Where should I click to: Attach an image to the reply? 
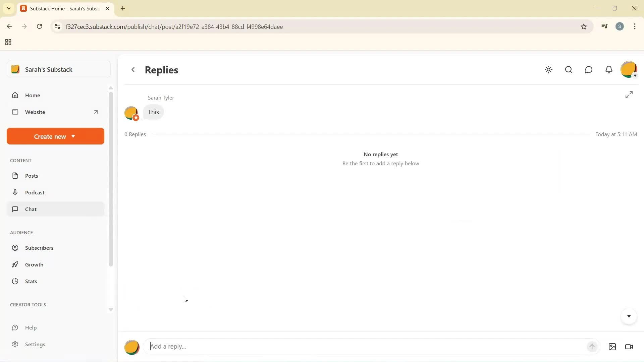tap(612, 347)
